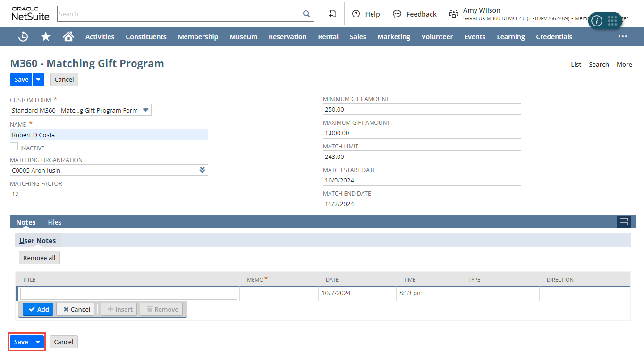644x364 pixels.
Task: Expand the Custom Form dropdown
Action: pos(146,110)
